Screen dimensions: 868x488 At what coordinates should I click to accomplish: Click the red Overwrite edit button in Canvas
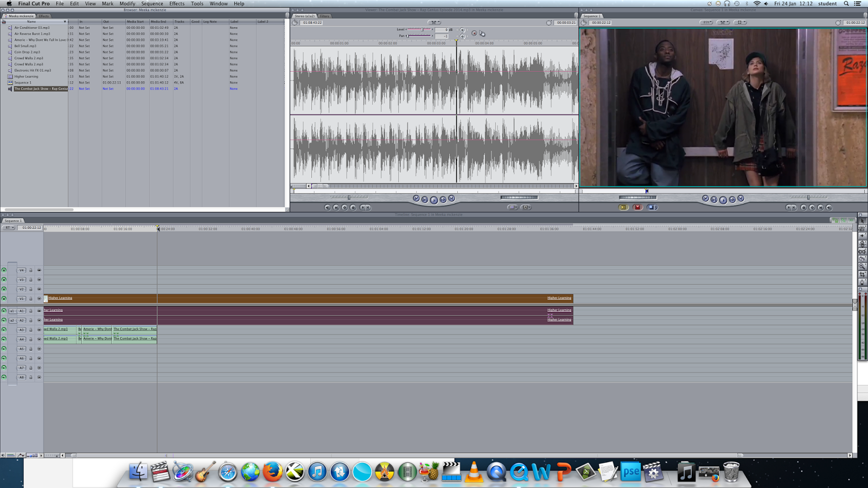click(x=637, y=207)
